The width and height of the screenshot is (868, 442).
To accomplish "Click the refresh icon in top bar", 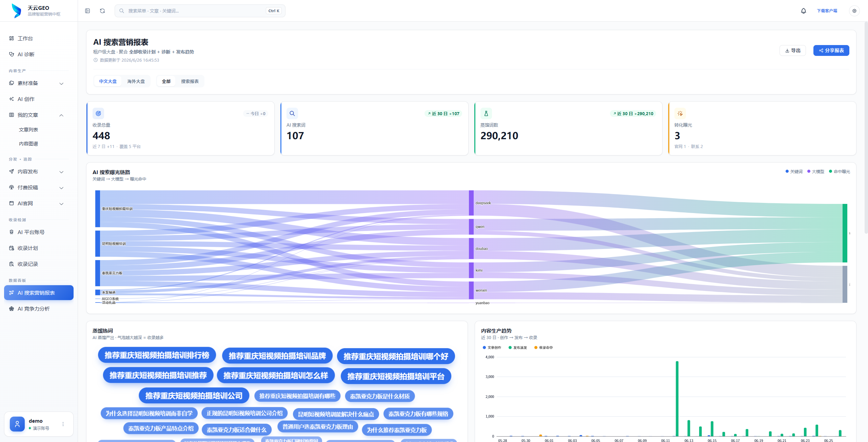I will click(102, 11).
